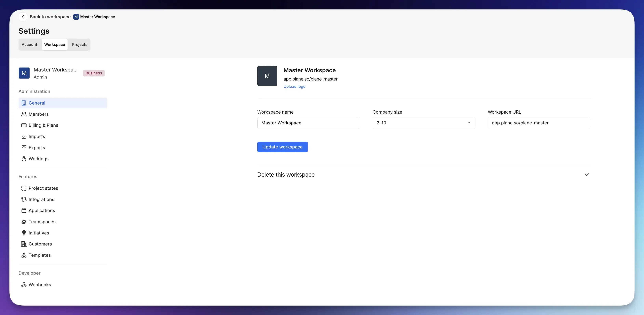Switch to the Projects tab

[79, 44]
